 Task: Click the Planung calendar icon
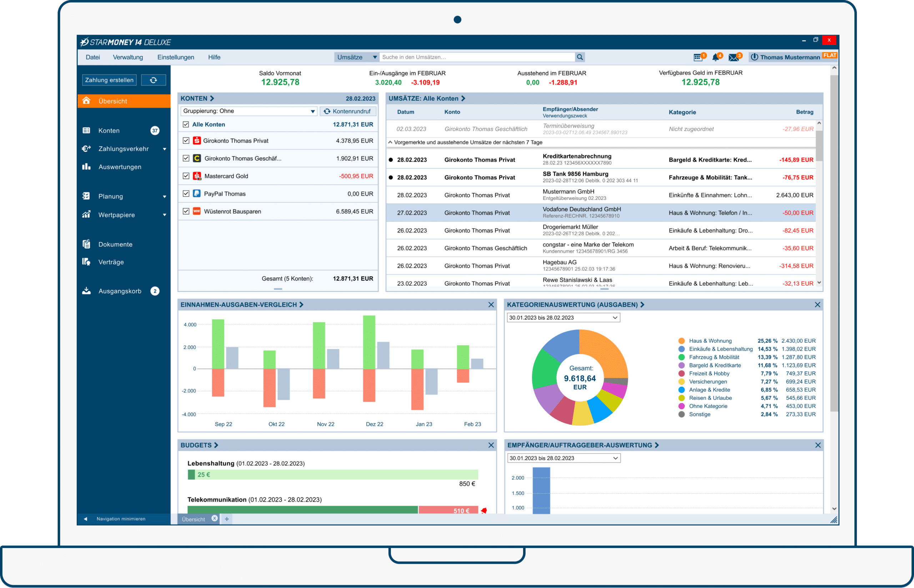(x=86, y=196)
